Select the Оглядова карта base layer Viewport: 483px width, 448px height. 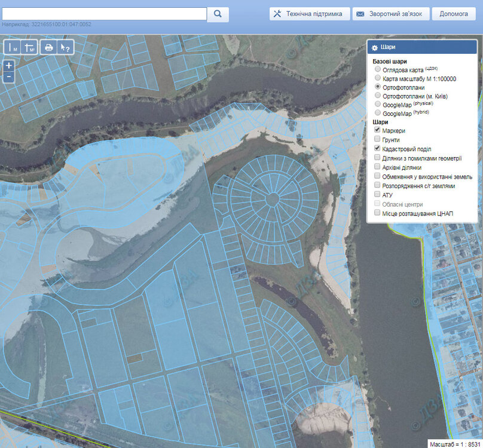click(377, 69)
